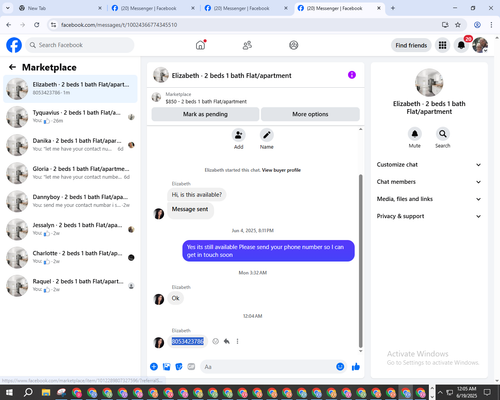Reply to the 8053423786 message
The image size is (500, 400).
[227, 341]
